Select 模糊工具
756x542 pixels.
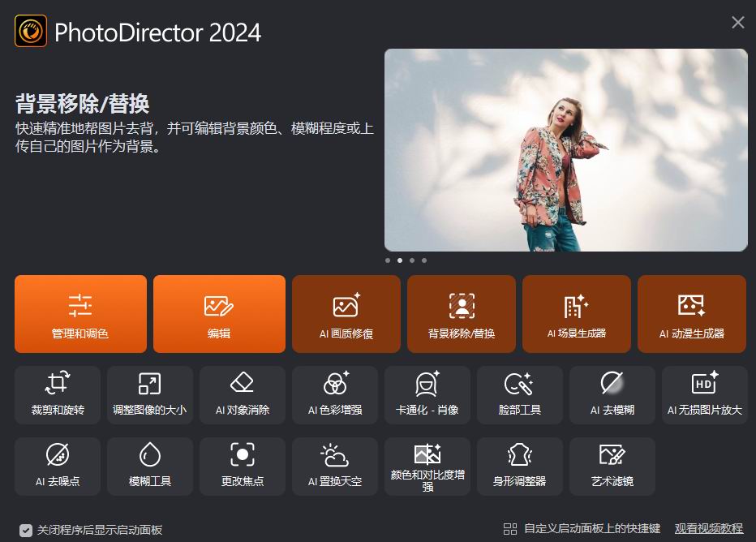(x=150, y=467)
